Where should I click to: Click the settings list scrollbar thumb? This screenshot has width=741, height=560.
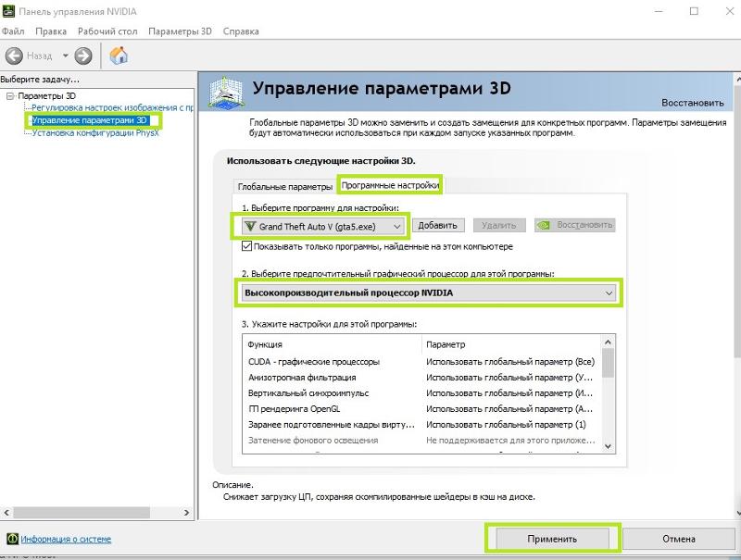609,363
